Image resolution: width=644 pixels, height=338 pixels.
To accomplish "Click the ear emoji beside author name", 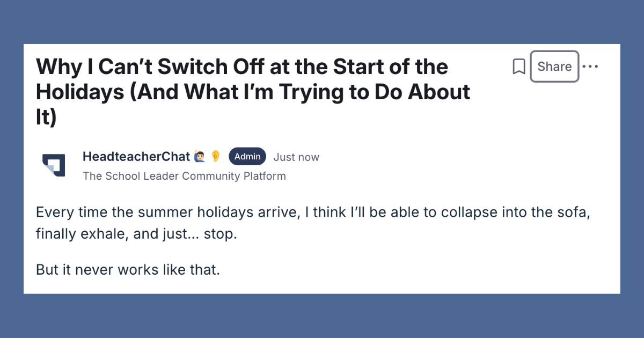I will (215, 156).
